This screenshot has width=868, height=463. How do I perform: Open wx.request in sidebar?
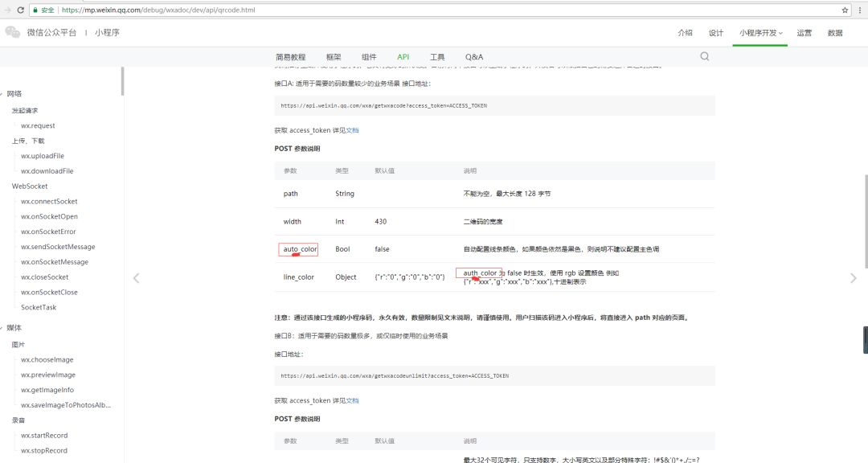click(38, 125)
